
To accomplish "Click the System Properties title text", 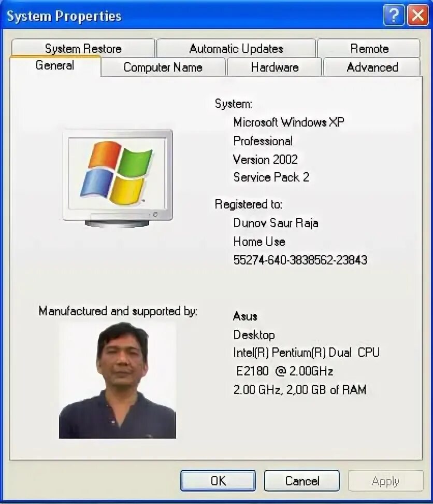I will 64,16.
